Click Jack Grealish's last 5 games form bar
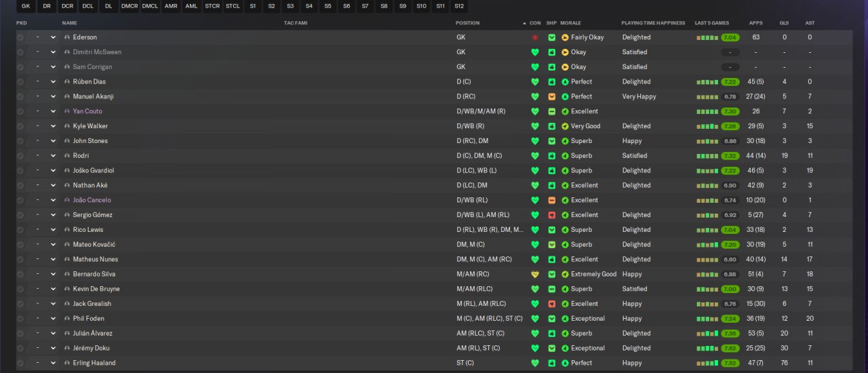Image resolution: width=868 pixels, height=373 pixels. [x=707, y=304]
